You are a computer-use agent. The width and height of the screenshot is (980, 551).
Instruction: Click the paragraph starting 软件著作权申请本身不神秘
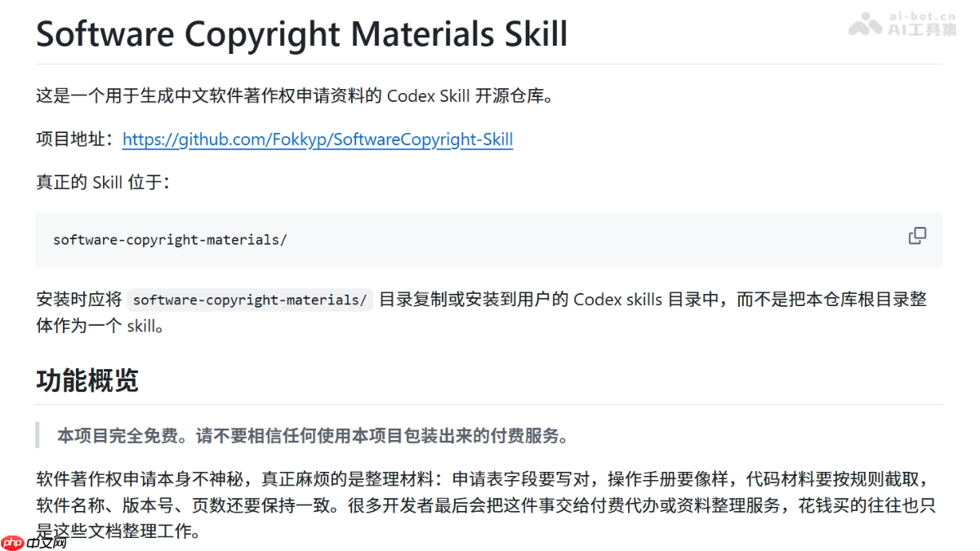(487, 505)
